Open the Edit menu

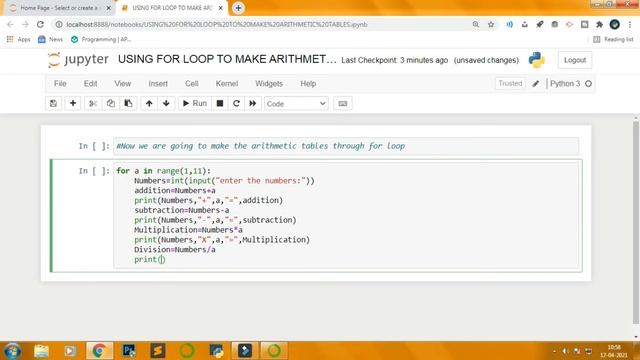tap(91, 84)
